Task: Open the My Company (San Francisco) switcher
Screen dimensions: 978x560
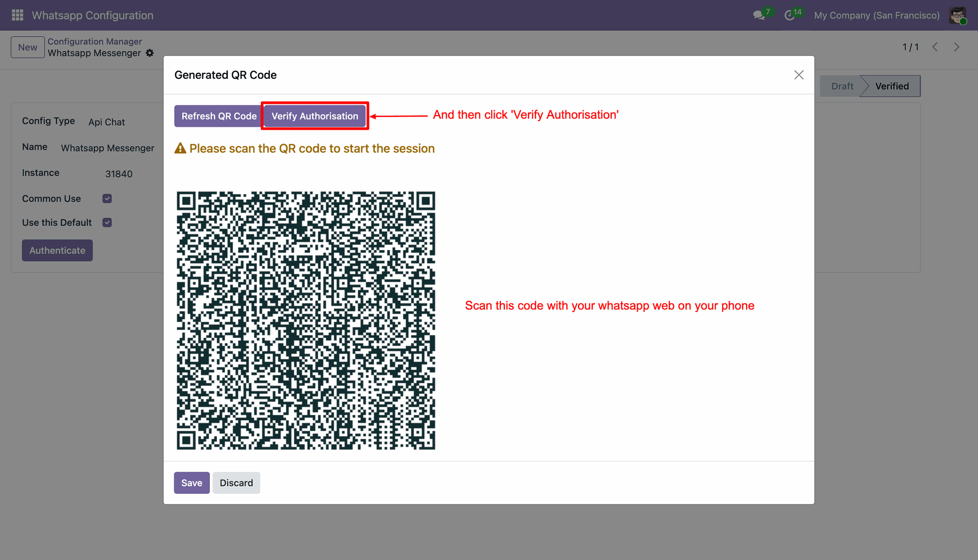Action: click(x=877, y=15)
